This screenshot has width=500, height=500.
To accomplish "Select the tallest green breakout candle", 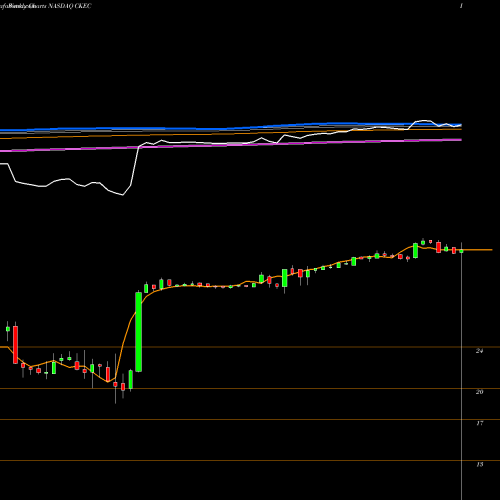I will (x=138, y=332).
